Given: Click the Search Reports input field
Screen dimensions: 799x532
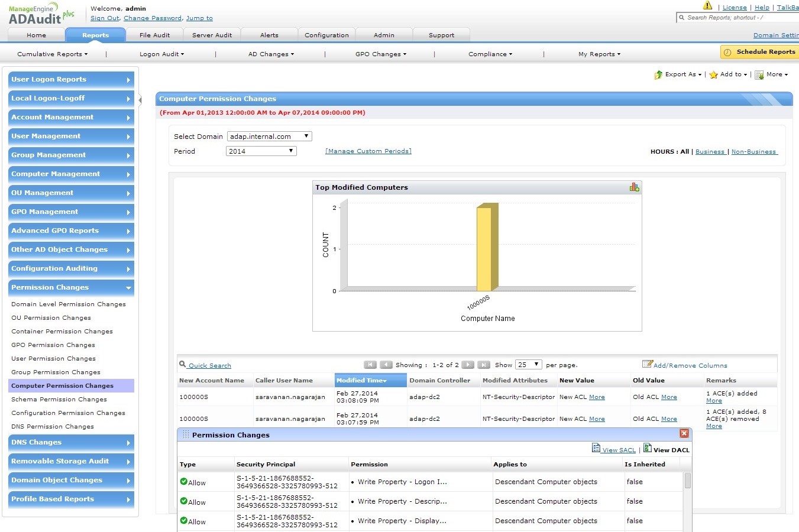Looking at the screenshot, I should (739, 18).
